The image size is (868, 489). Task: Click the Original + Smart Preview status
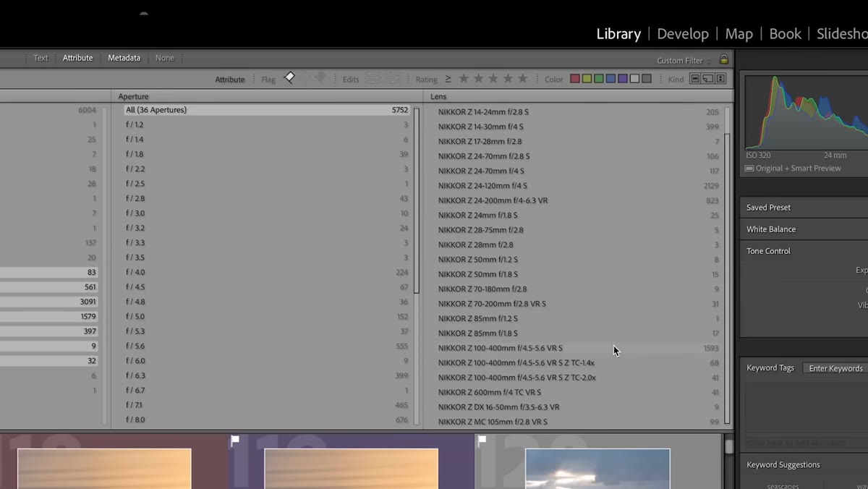(x=793, y=168)
